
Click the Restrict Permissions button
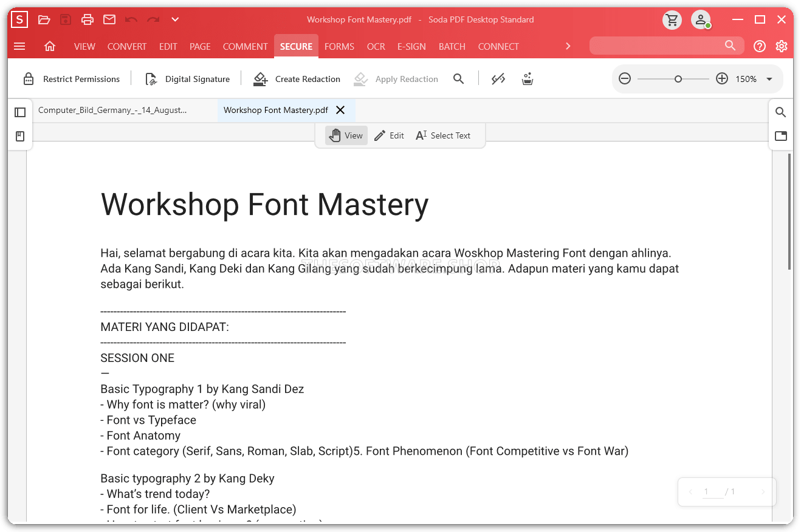pyautogui.click(x=72, y=79)
